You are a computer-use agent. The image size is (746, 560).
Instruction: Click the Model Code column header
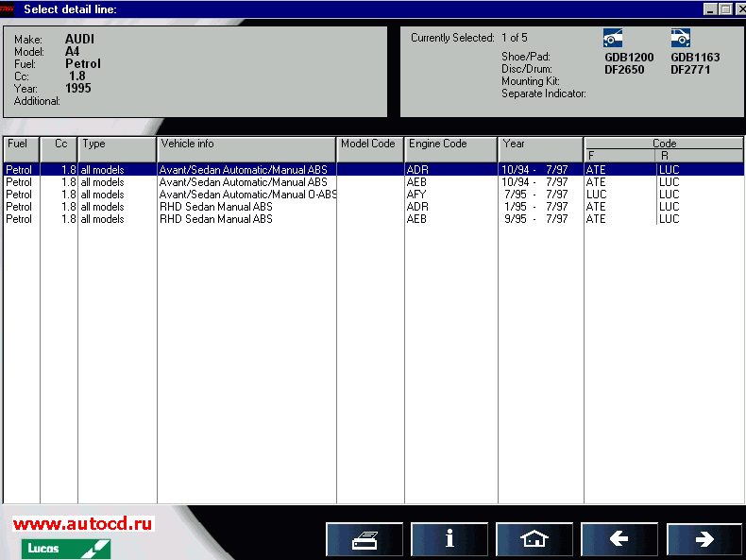coord(370,149)
